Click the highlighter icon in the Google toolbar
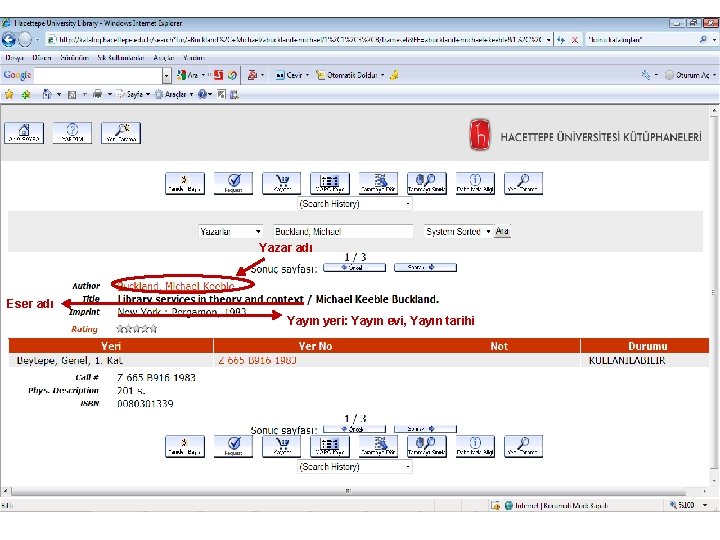The height and width of the screenshot is (540, 720). tap(394, 75)
